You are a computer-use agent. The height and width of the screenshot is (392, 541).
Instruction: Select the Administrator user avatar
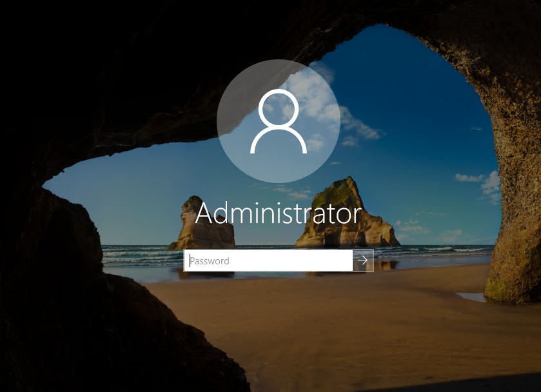279,121
